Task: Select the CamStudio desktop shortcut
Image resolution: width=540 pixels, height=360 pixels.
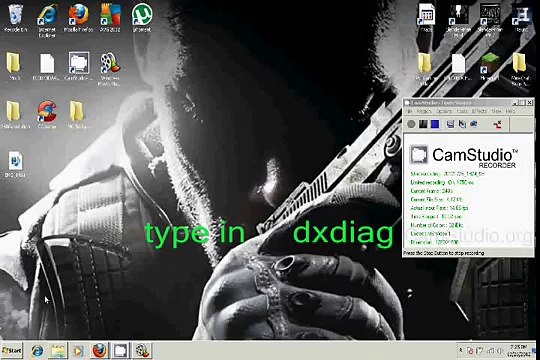Action: tap(79, 66)
